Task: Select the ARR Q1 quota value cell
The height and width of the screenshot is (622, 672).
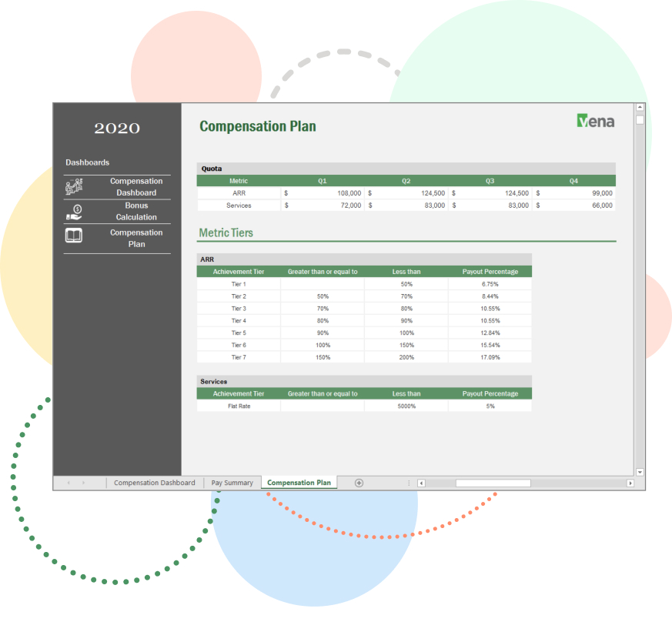Action: 323,193
